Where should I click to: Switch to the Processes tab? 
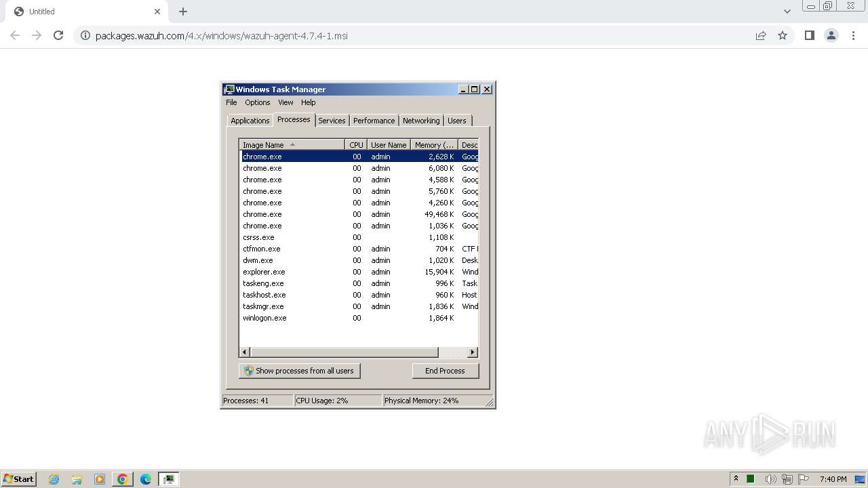pos(294,119)
